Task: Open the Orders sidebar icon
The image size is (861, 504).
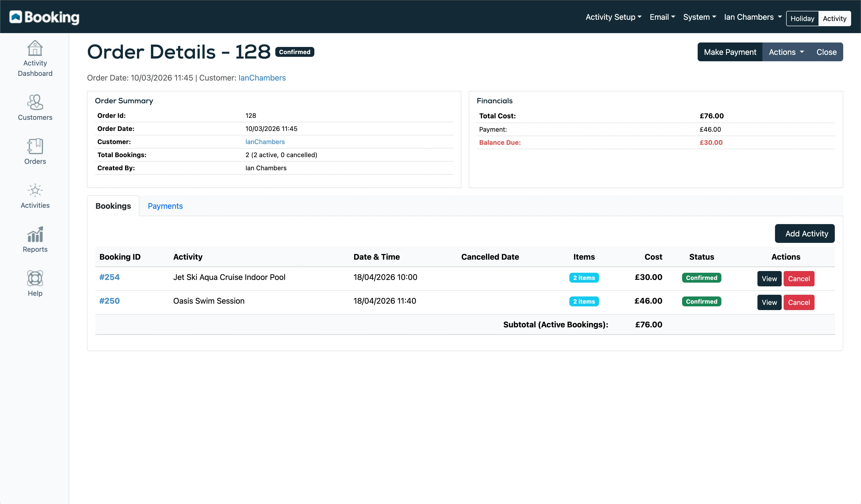Action: 35,146
